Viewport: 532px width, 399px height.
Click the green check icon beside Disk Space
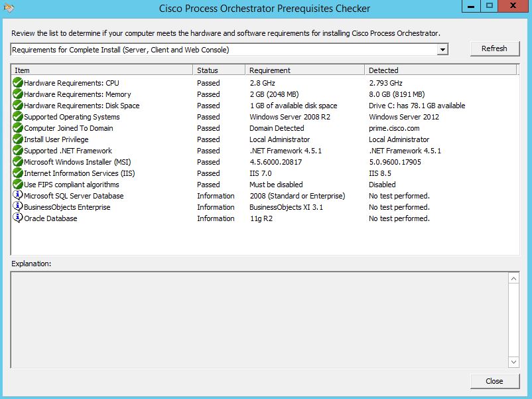[x=18, y=105]
